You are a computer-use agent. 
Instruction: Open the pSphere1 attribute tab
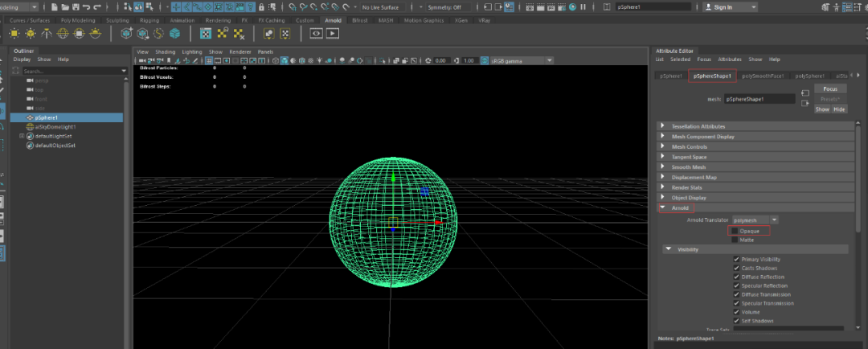click(x=671, y=76)
